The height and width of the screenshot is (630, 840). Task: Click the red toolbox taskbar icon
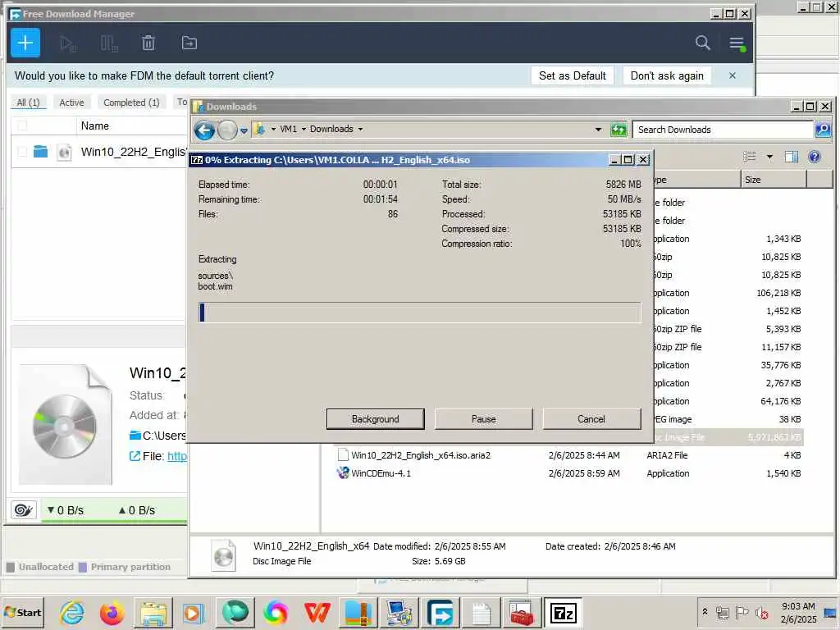(522, 612)
